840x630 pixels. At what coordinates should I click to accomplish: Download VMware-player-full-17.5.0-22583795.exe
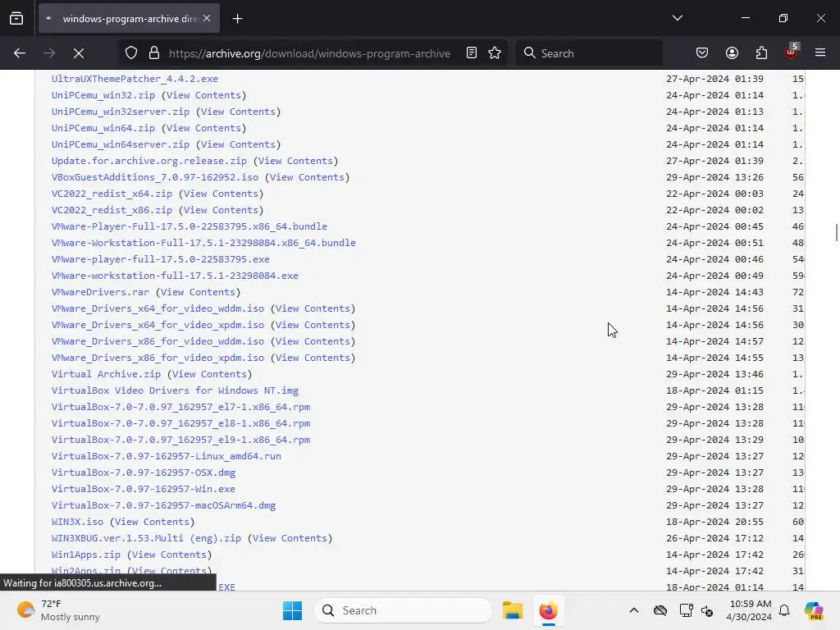[x=160, y=259]
